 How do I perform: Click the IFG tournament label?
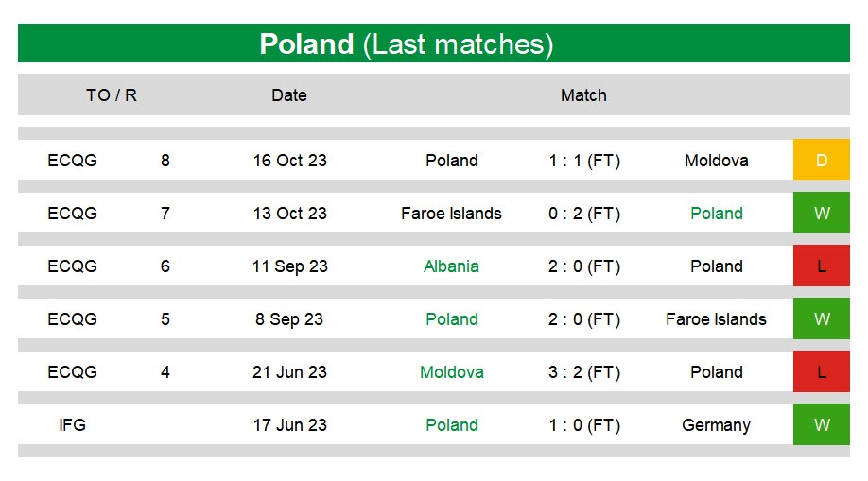[x=73, y=425]
